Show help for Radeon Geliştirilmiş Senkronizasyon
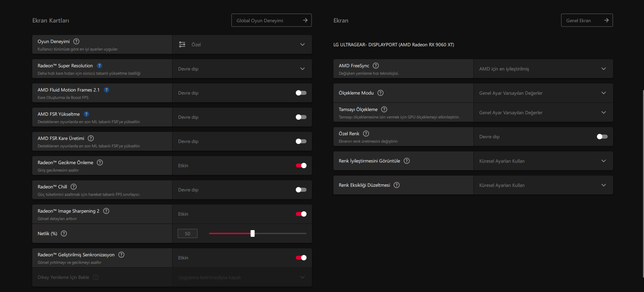 click(121, 255)
